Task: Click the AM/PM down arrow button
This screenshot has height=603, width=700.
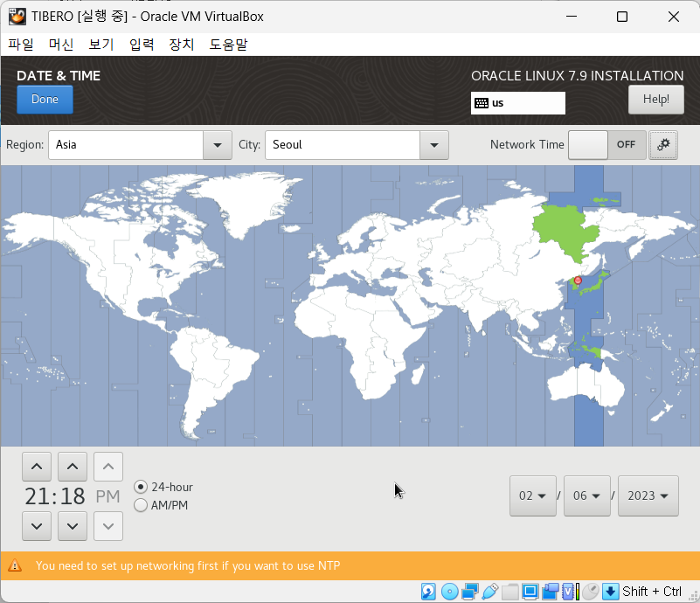Action: (x=108, y=526)
